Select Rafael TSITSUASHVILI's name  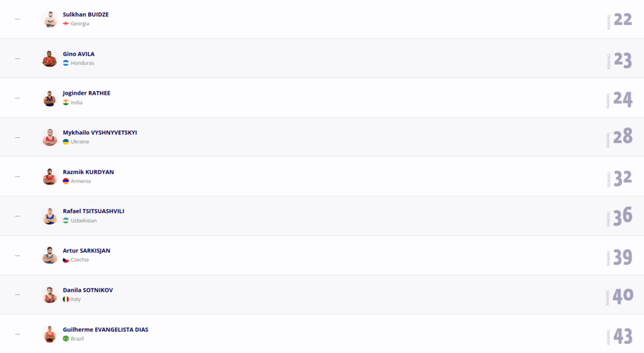(x=93, y=211)
